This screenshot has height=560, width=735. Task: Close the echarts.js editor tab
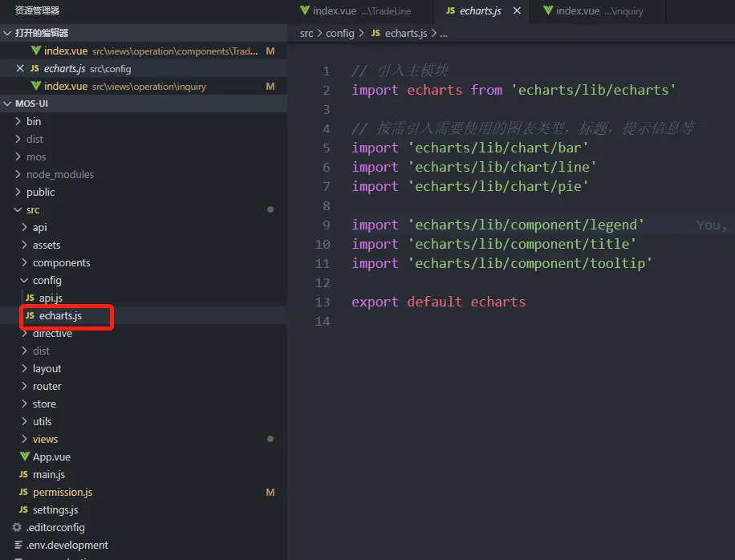tap(517, 10)
